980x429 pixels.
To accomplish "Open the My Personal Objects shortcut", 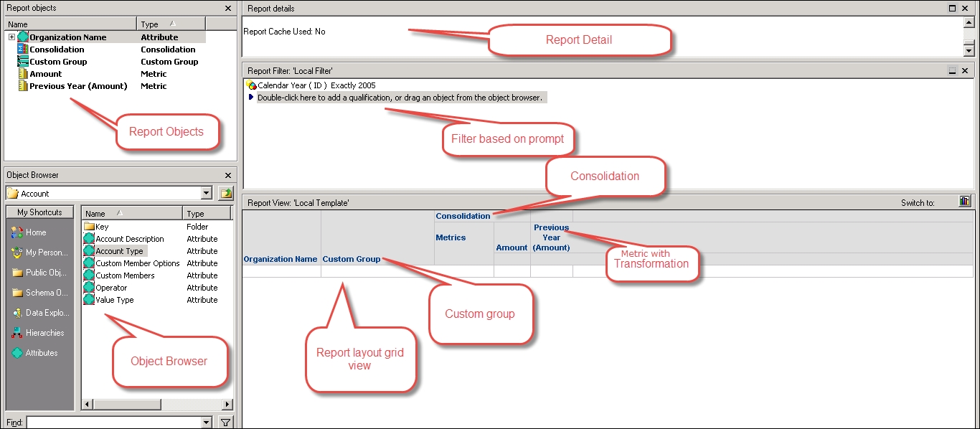I will (40, 253).
